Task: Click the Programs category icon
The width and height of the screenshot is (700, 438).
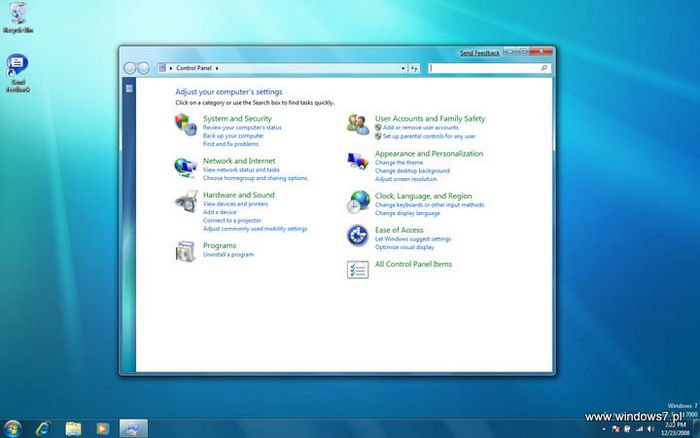Action: point(186,251)
